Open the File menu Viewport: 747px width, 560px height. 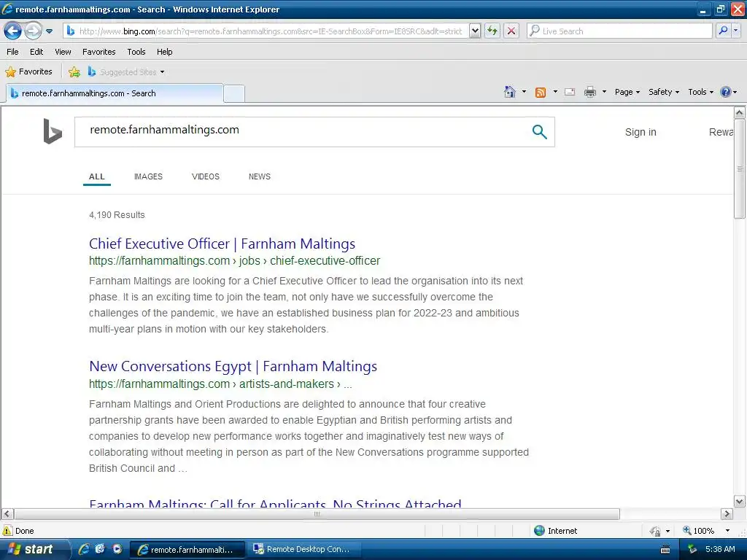point(12,52)
